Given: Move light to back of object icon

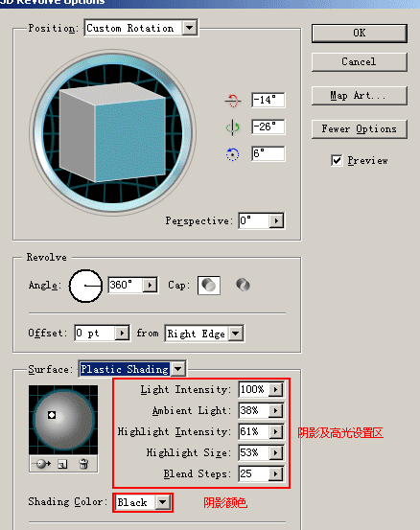Looking at the screenshot, I should point(42,464).
